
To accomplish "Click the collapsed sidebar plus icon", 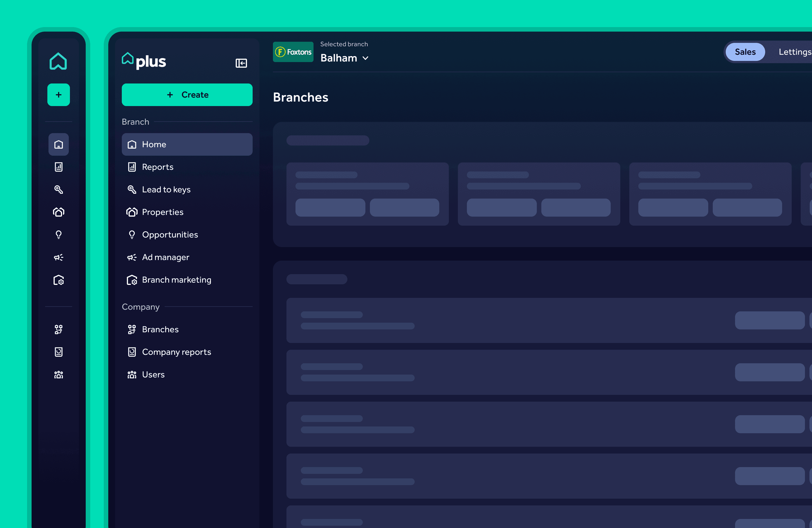I will pos(58,94).
